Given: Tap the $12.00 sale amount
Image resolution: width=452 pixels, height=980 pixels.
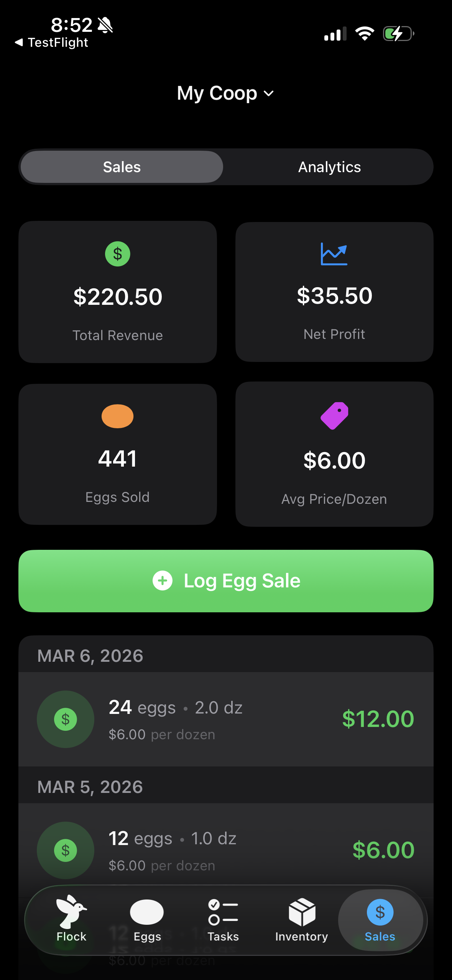Looking at the screenshot, I should [378, 719].
